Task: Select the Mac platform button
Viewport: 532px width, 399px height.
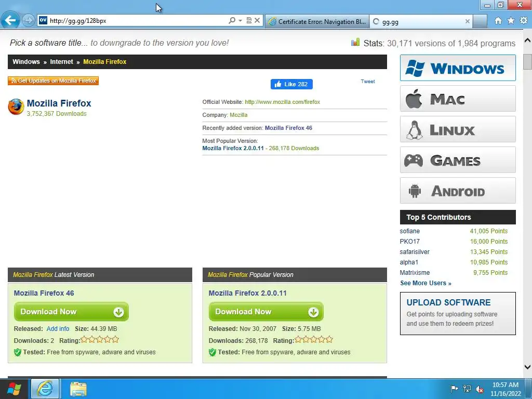Action: tap(458, 99)
